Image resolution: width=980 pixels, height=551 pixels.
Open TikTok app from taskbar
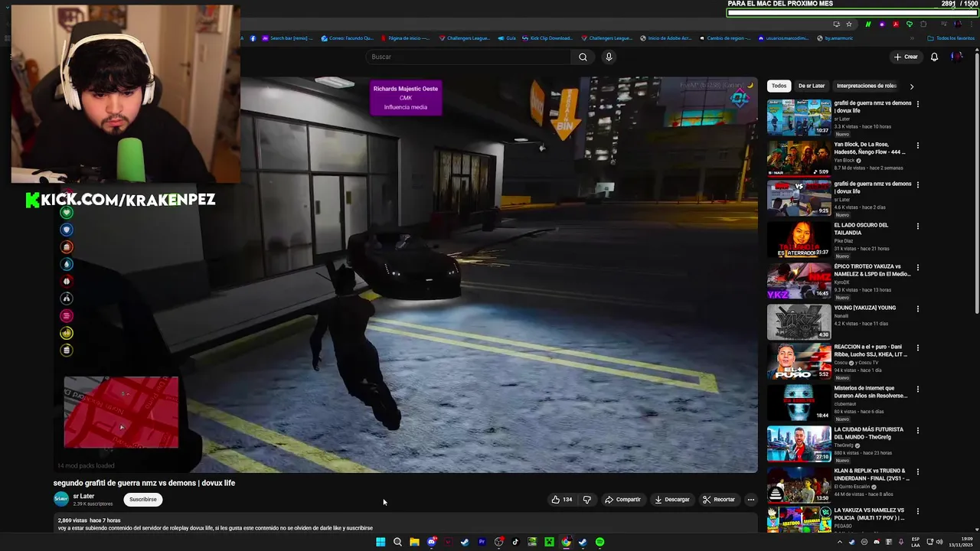[515, 542]
